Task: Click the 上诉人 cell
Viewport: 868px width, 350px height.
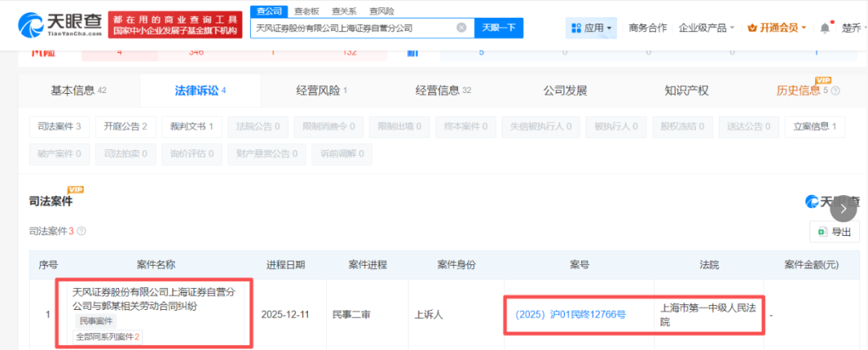Action: (429, 315)
